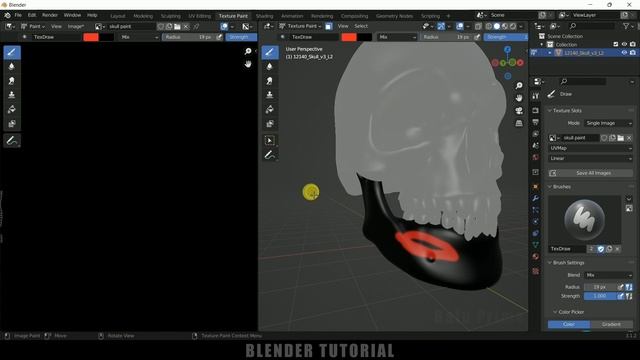Select the Draw brush tool in image editor
The height and width of the screenshot is (360, 640).
point(12,52)
